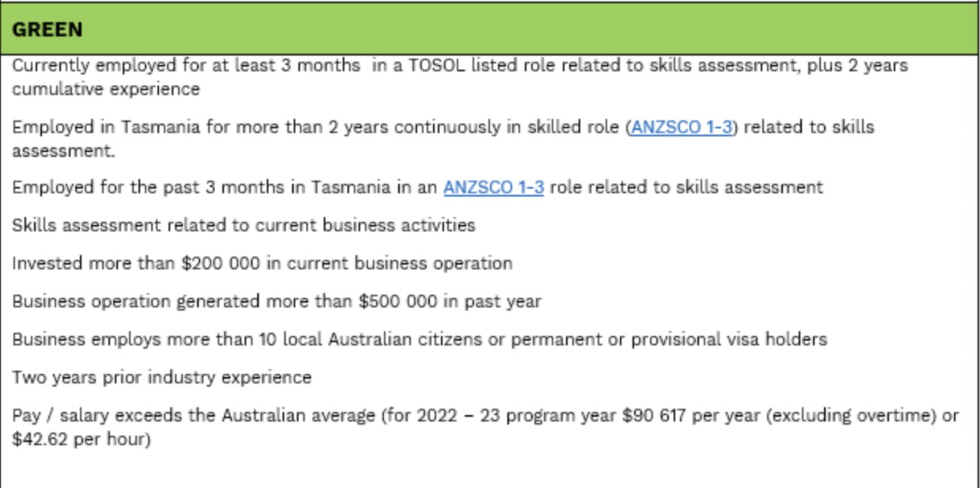
Task: Click the '$42.62 per hour)' text
Action: [81, 439]
